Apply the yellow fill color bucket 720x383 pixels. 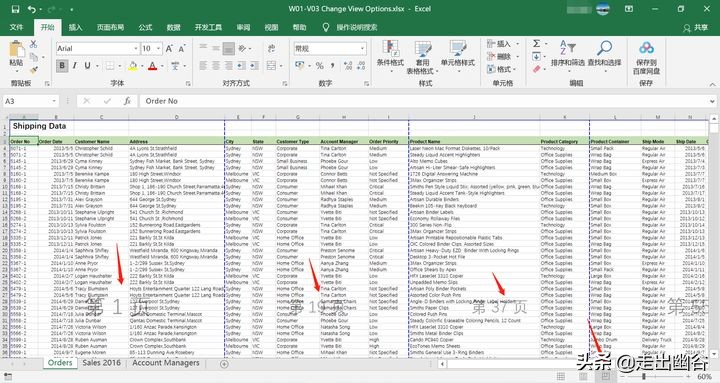coord(133,66)
